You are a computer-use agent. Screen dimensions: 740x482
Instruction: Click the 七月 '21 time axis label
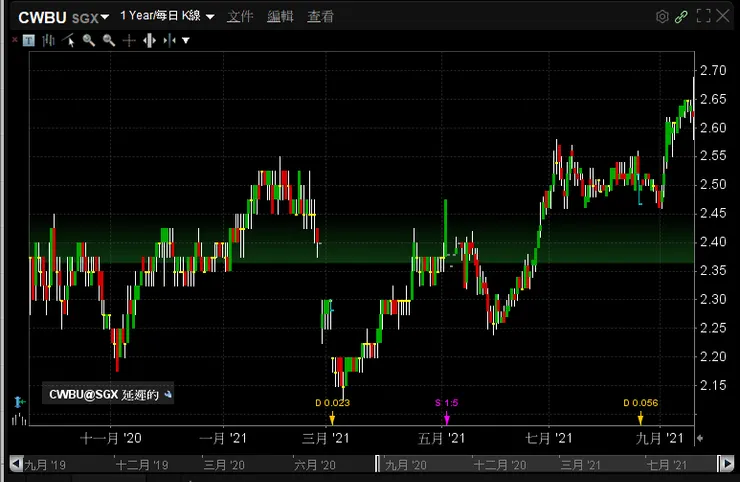point(549,439)
